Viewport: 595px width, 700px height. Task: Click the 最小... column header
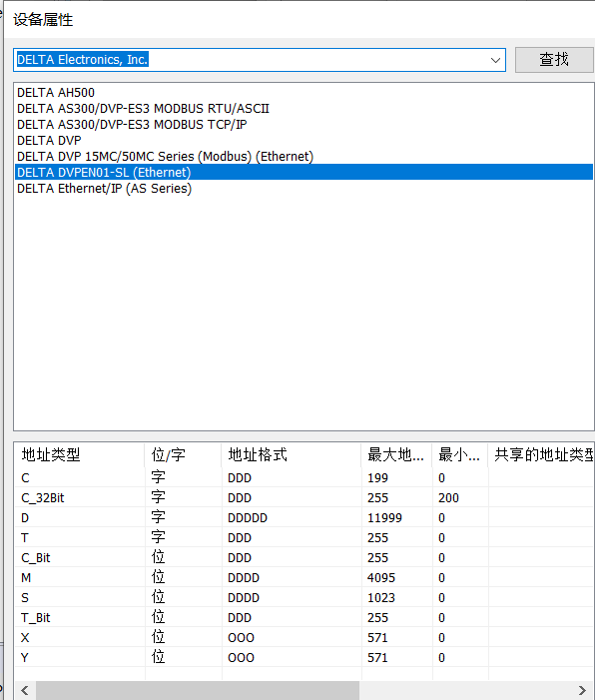pos(460,455)
